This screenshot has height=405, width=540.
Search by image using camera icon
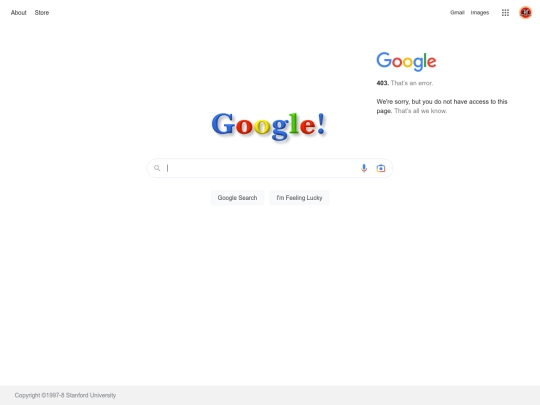381,168
